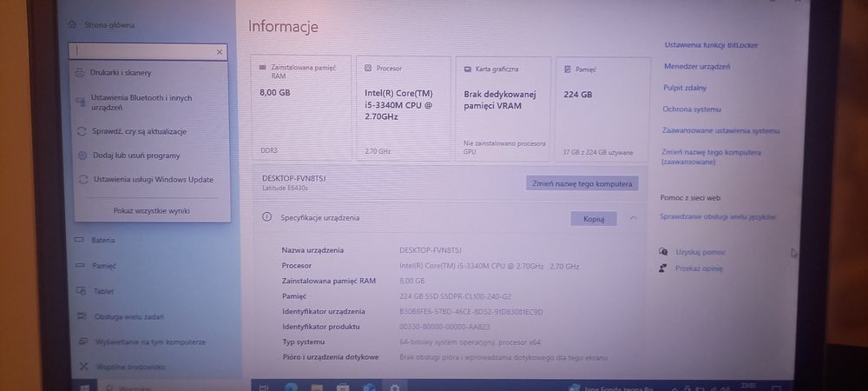Image resolution: width=868 pixels, height=391 pixels.
Task: Select device name value DESKTOP-FVN8T5J in specs
Action: 431,250
